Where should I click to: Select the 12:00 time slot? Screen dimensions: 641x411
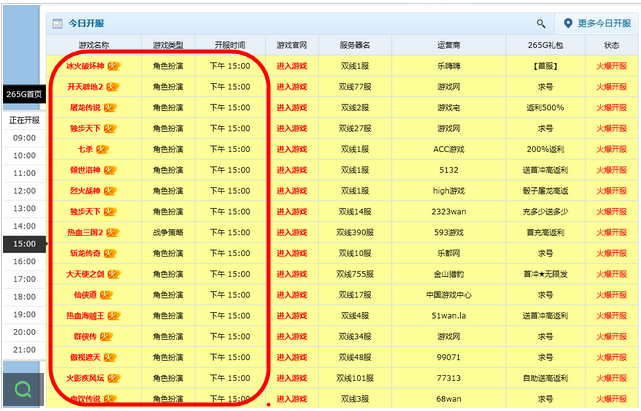click(25, 191)
